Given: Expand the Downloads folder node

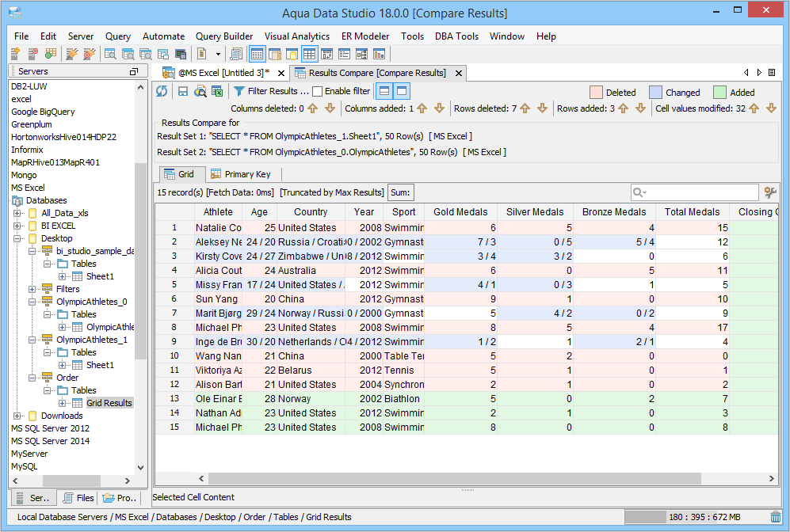Looking at the screenshot, I should click(17, 416).
